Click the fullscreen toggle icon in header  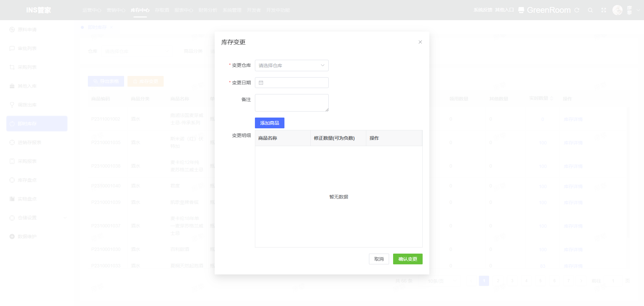coord(603,10)
